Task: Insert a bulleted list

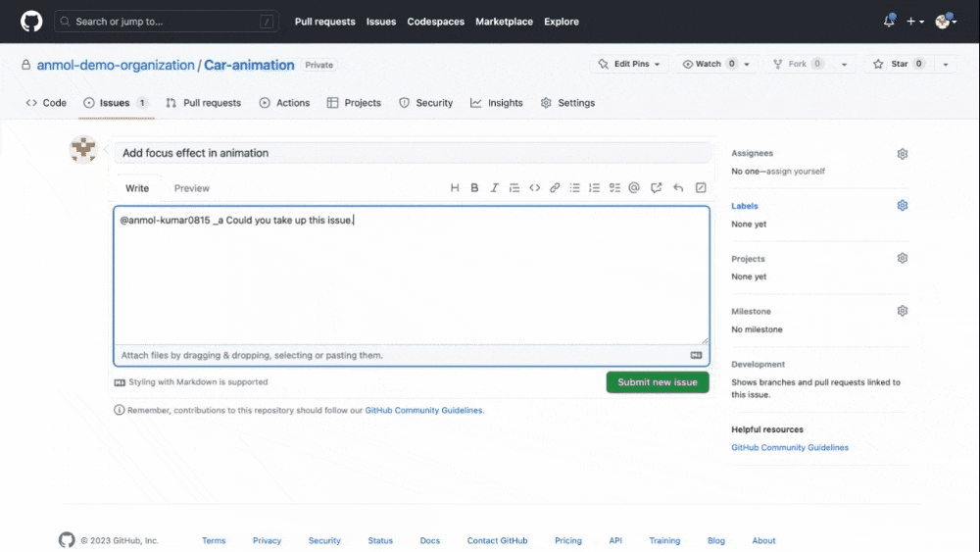Action: (x=574, y=187)
